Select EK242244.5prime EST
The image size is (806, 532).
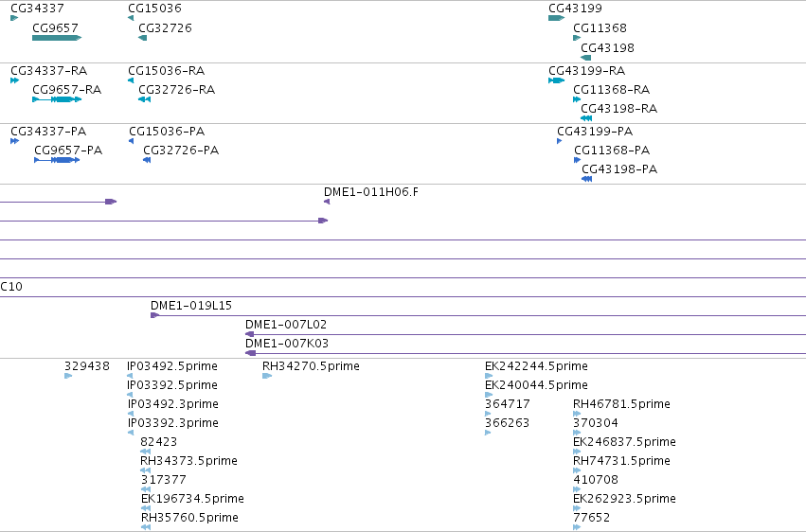coord(536,366)
